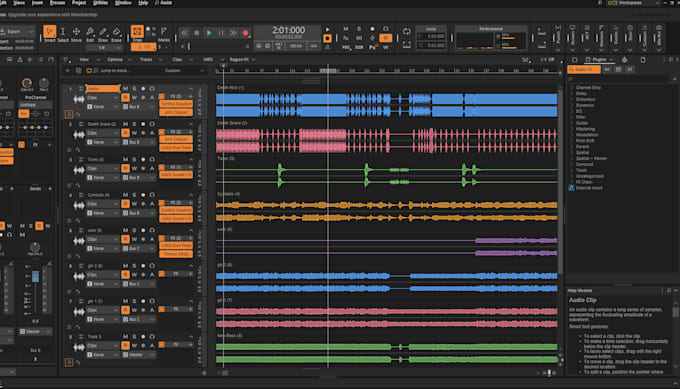Select the Smart tool

[x=49, y=33]
